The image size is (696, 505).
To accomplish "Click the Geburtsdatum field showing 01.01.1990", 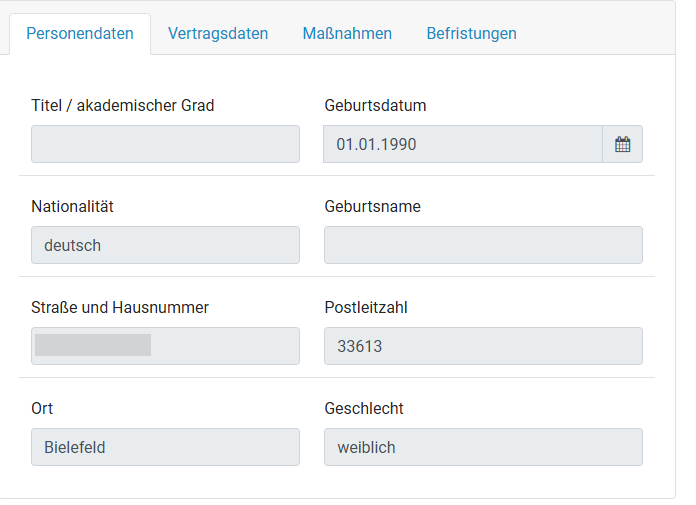I will [x=462, y=144].
